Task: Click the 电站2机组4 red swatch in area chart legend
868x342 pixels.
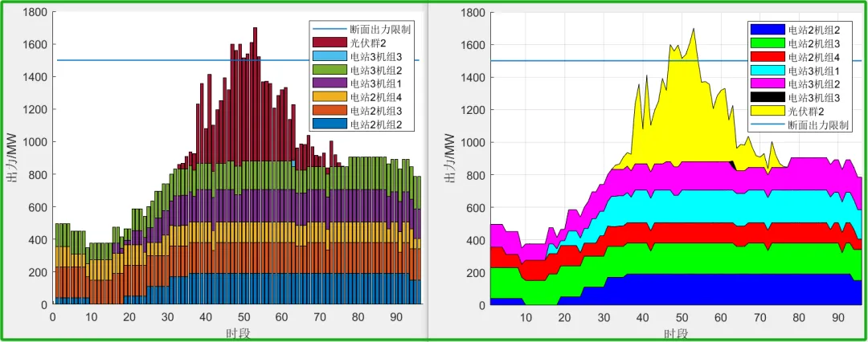Action: click(768, 56)
